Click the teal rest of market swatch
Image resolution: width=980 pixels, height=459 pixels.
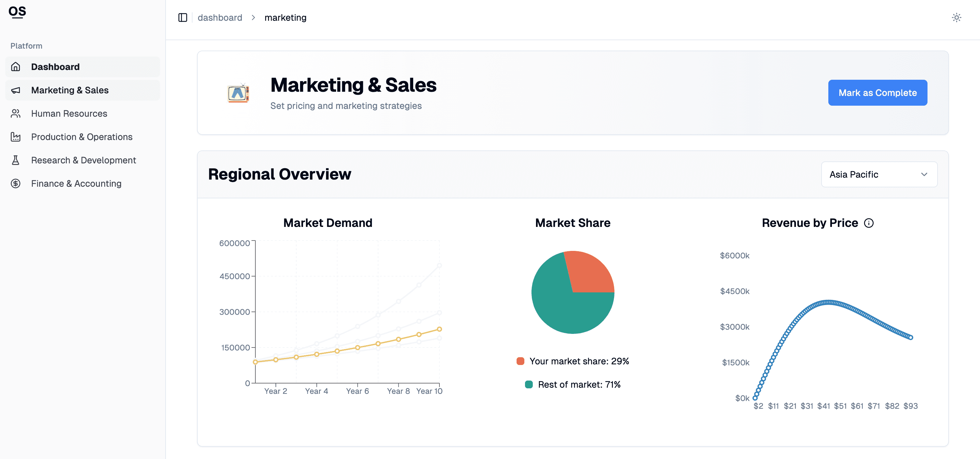[x=529, y=384]
